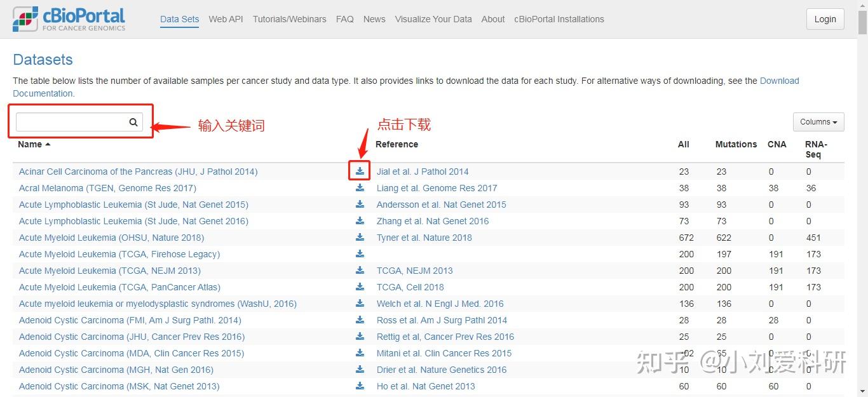The image size is (868, 397).
Task: Open the Columns dropdown
Action: [818, 121]
